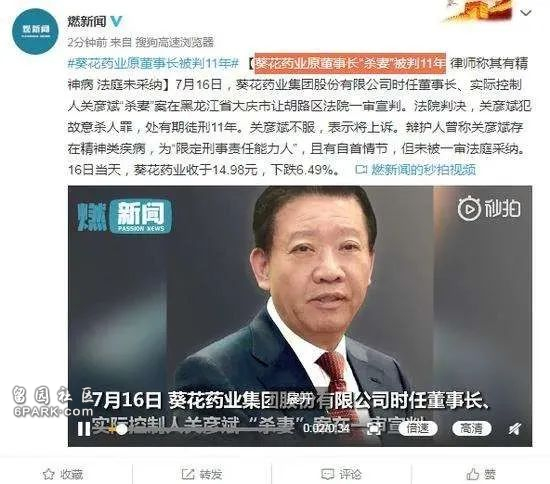Open 燃新闻的秒拍视频 link

[x=415, y=169]
